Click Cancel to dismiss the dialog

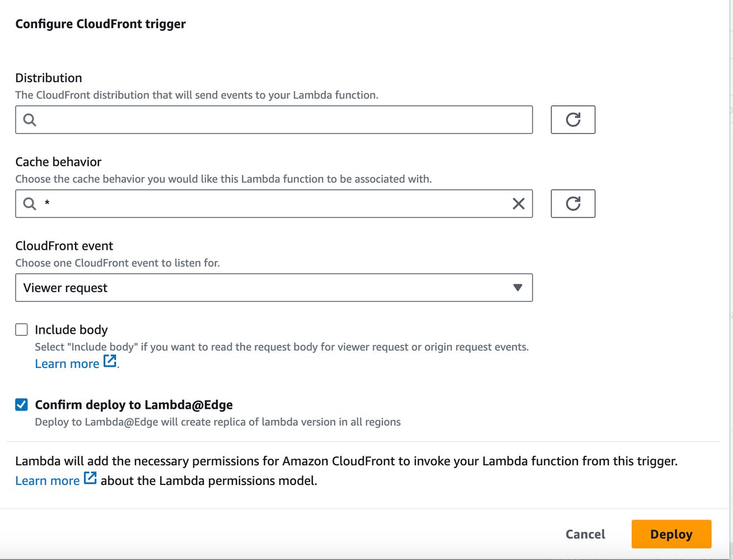[585, 534]
